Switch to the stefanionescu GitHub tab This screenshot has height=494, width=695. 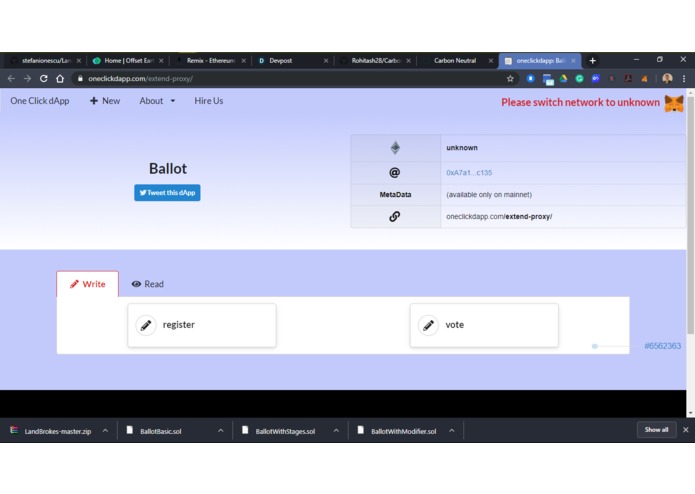coord(44,61)
